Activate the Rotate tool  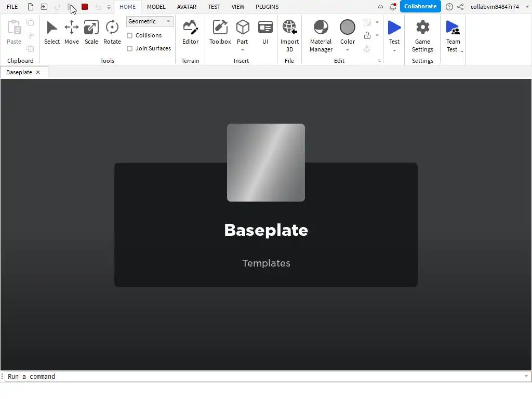click(x=112, y=32)
